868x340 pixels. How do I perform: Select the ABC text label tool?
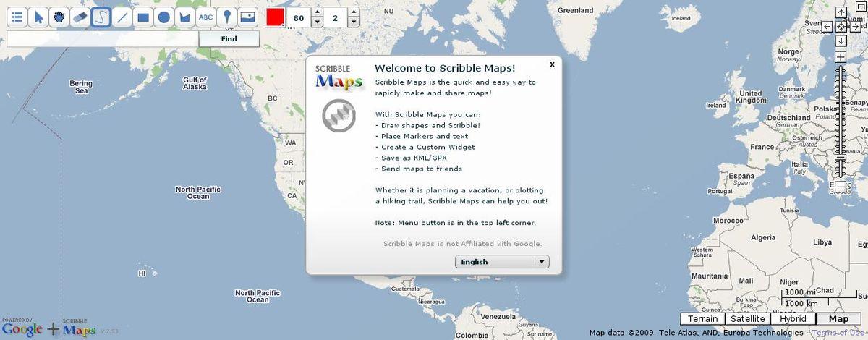click(x=206, y=17)
